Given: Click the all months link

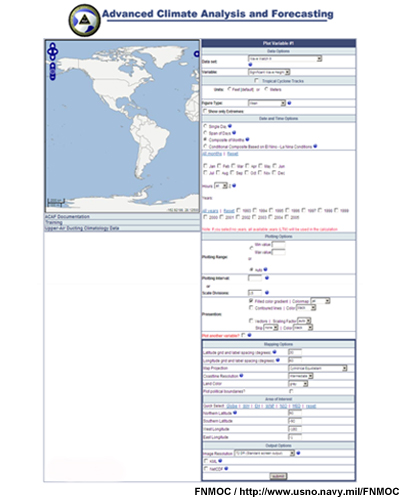Looking at the screenshot, I should click(x=212, y=154).
